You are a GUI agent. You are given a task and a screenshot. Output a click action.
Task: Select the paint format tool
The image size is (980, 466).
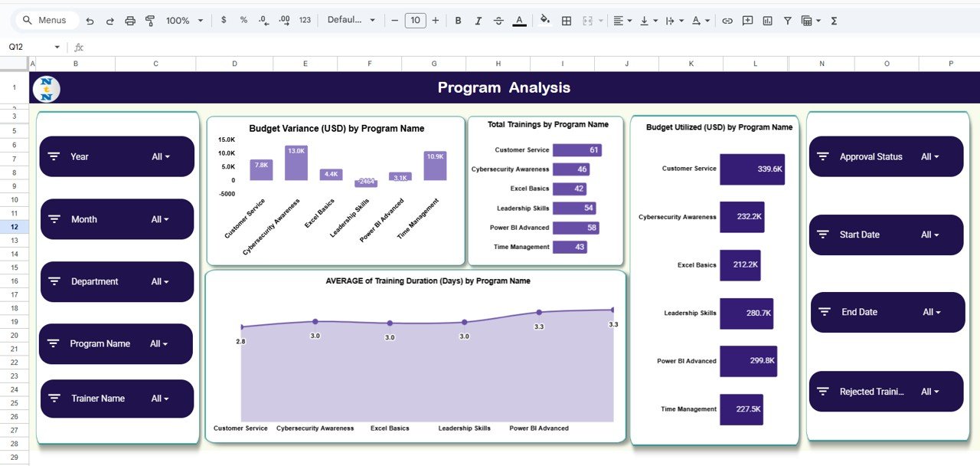(x=150, y=20)
